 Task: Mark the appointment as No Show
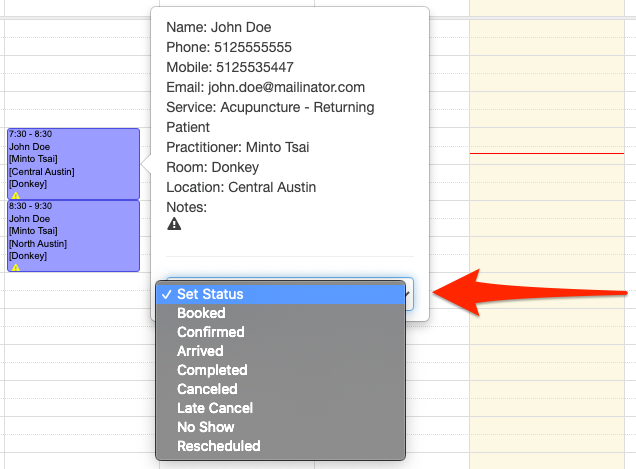pos(206,427)
